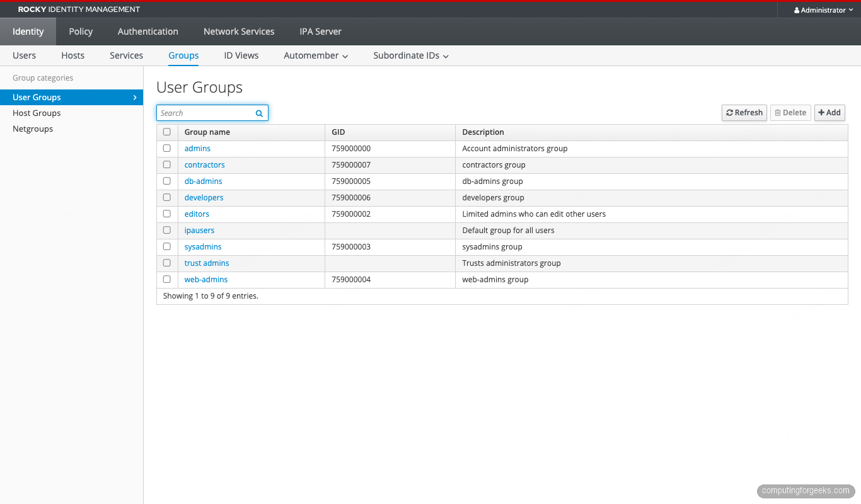
Task: Check the contractors group checkbox
Action: [x=167, y=165]
